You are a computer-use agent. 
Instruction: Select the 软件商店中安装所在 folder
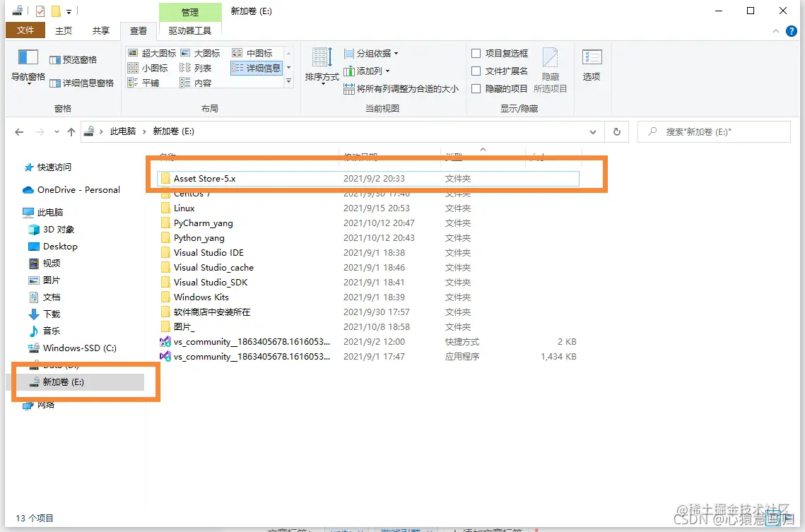pos(368,312)
